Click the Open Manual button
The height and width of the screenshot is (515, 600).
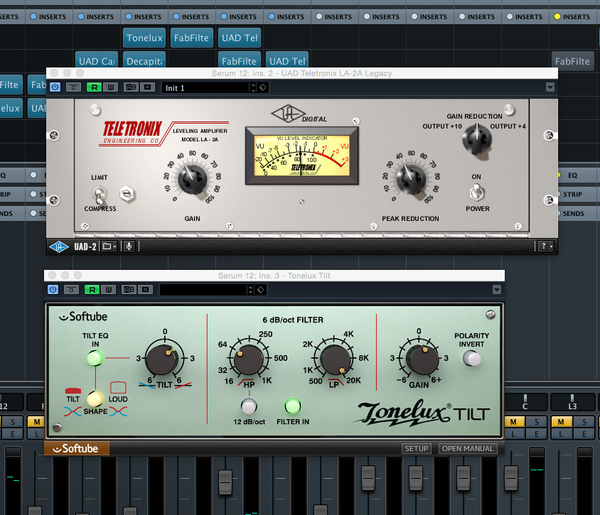click(468, 448)
